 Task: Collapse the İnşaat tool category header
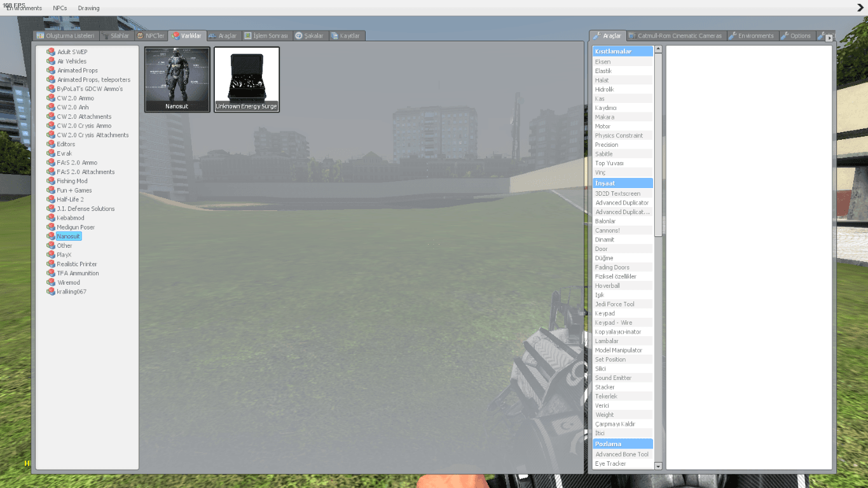[623, 183]
